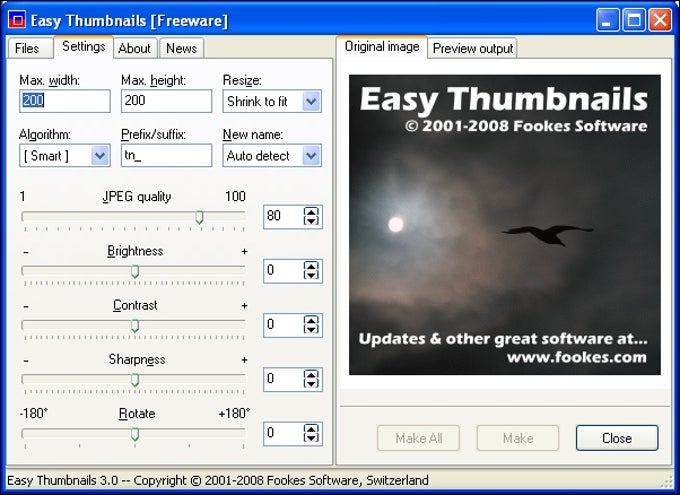Minimize the Easy Thumbnails window
Viewport: 680px width, 495px height.
tap(607, 20)
